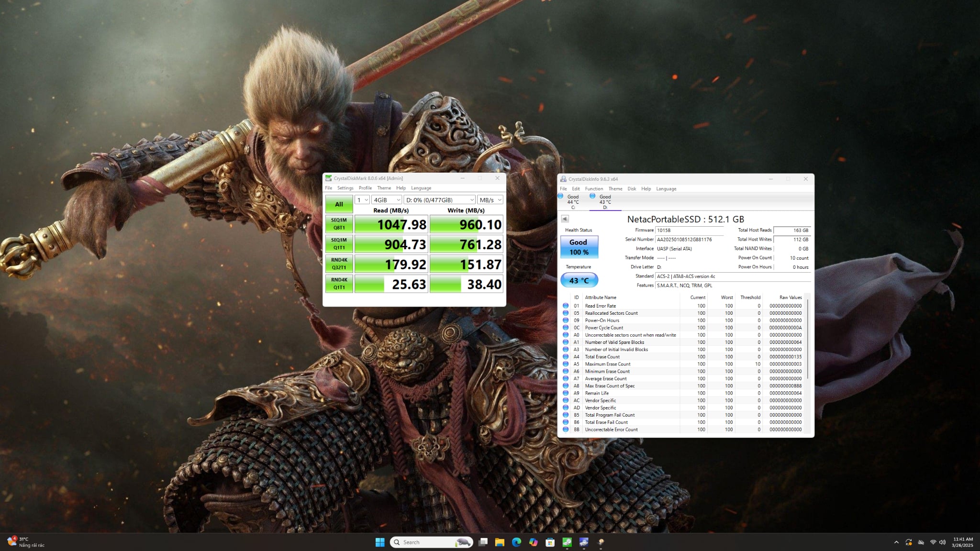Click the status icon for Total Erase Count
The width and height of the screenshot is (980, 551).
[x=565, y=357]
